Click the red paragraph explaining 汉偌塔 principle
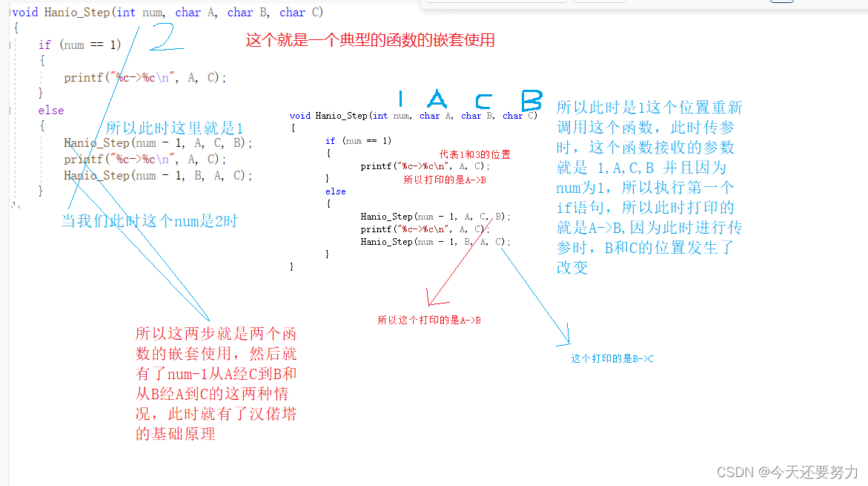The image size is (868, 486). click(216, 384)
